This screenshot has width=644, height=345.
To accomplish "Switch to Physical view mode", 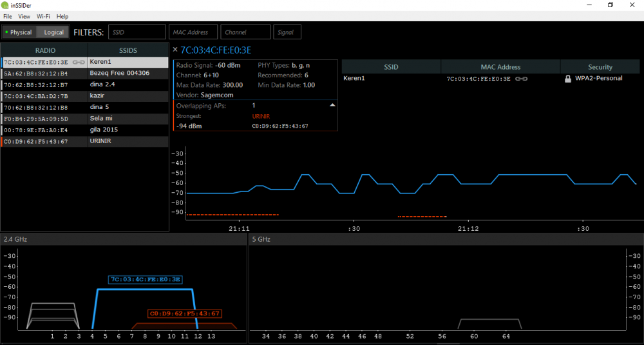I will coord(19,32).
